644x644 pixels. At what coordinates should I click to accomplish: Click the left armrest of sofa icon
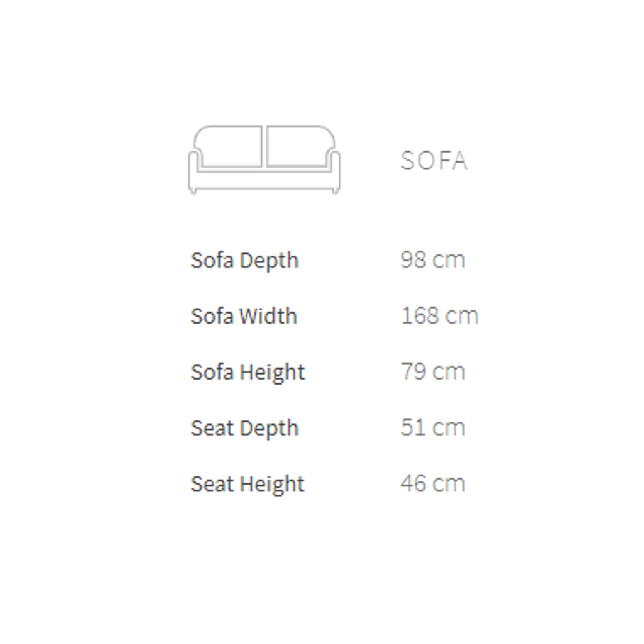[194, 172]
